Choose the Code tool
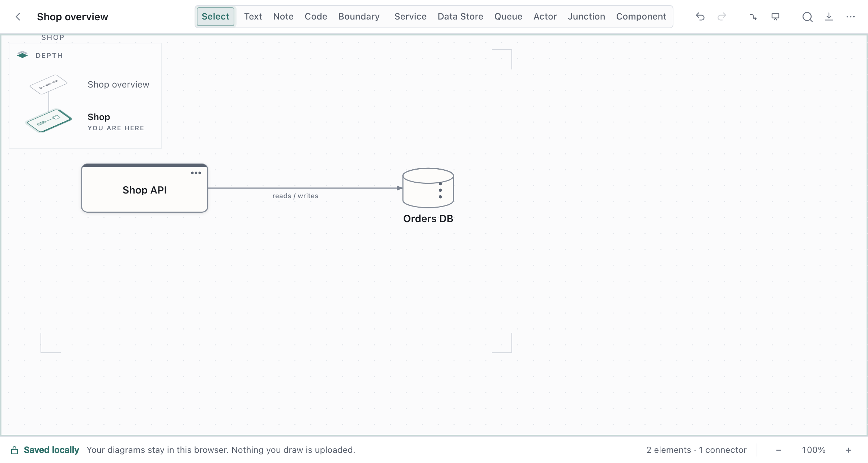The height and width of the screenshot is (463, 868). (x=316, y=17)
